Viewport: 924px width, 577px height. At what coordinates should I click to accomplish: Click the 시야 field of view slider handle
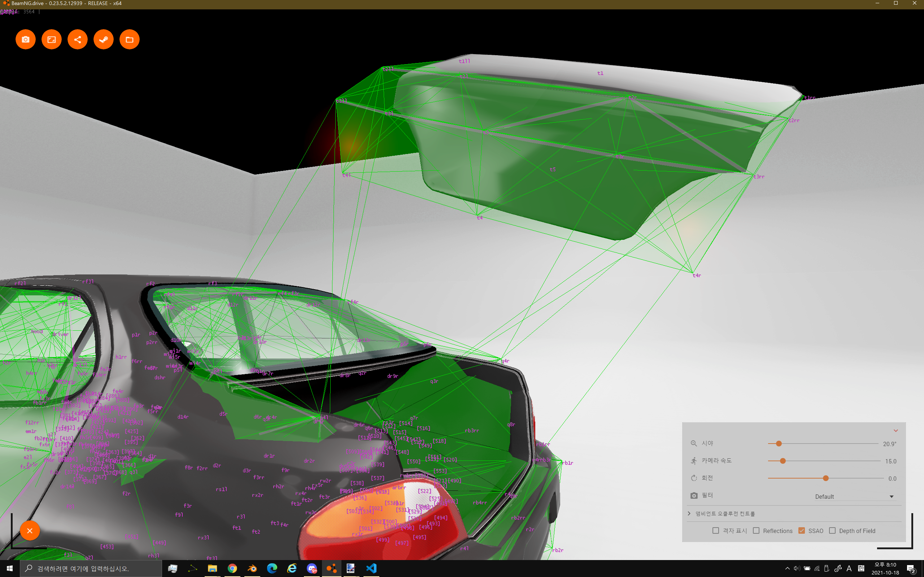click(x=779, y=444)
